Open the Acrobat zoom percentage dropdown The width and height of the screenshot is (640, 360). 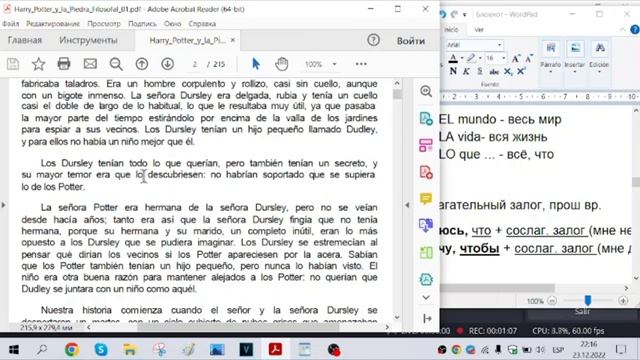coord(334,64)
